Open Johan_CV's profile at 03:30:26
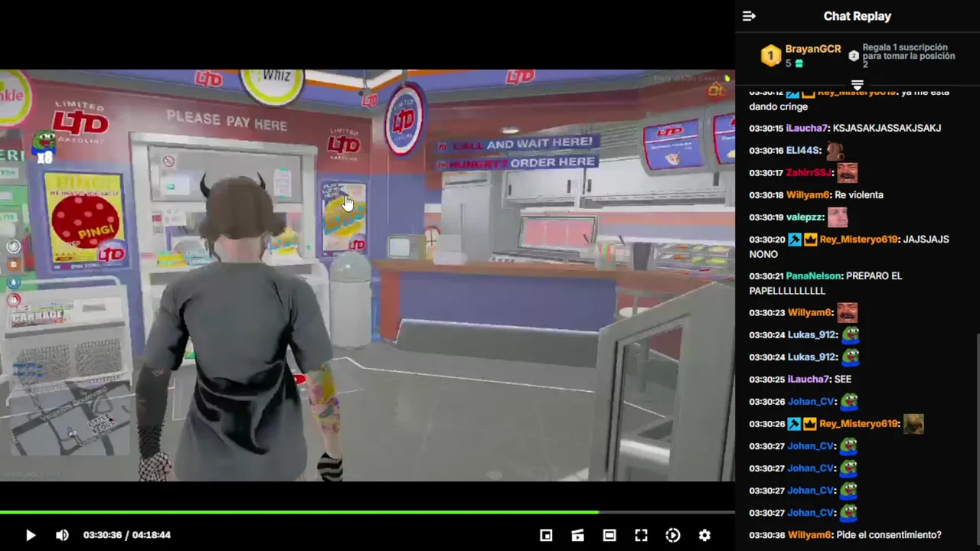980x551 pixels. click(811, 402)
